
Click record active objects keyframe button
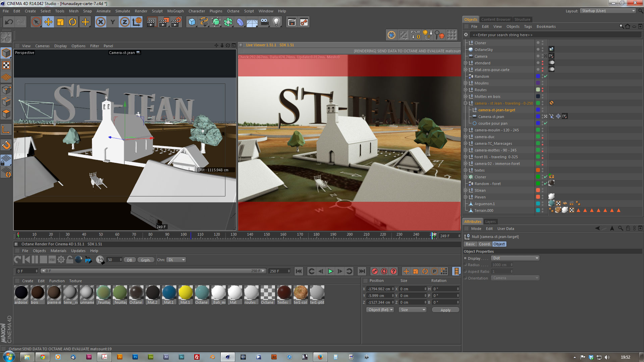point(375,271)
